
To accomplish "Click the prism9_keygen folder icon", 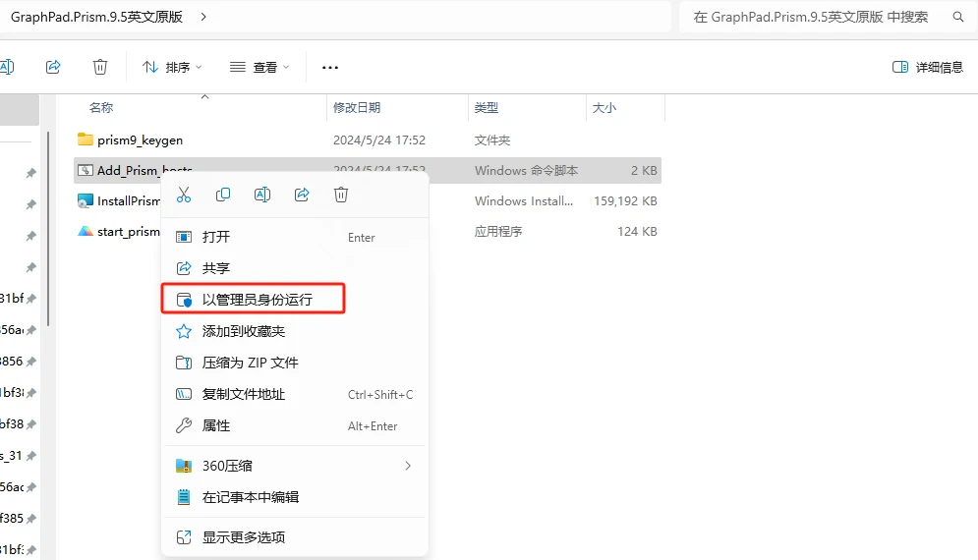I will click(85, 140).
